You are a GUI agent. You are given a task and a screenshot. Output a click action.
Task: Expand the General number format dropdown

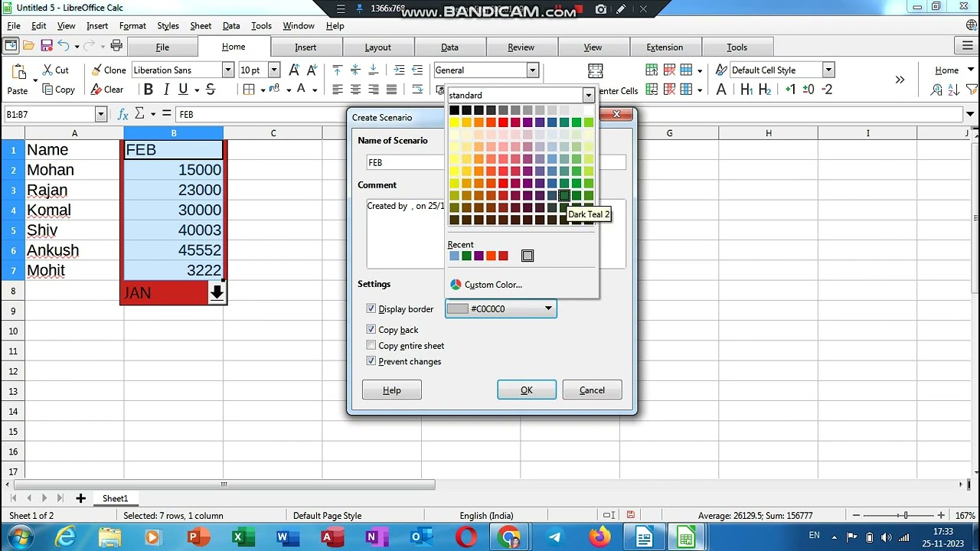coord(532,70)
